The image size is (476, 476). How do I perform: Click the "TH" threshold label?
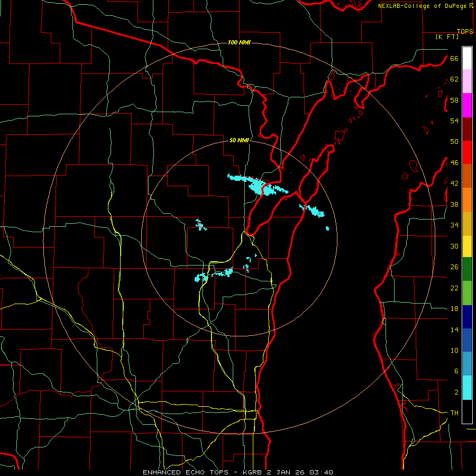454,413
